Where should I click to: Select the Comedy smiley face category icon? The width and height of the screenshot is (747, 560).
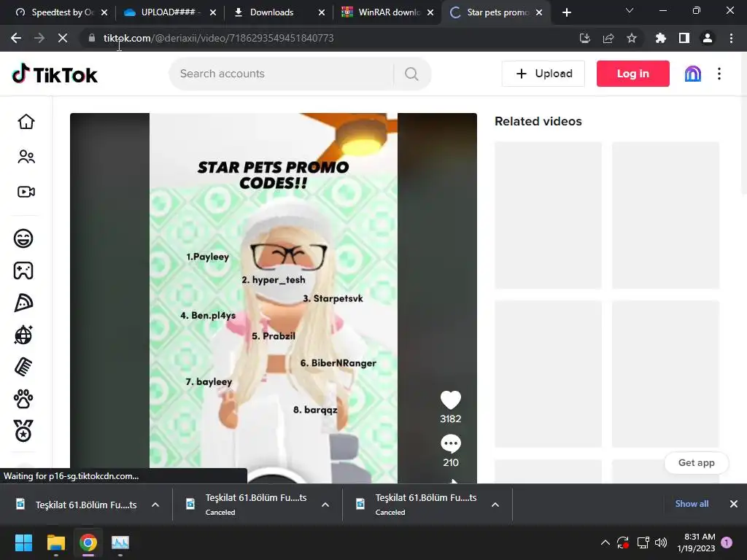(x=23, y=238)
